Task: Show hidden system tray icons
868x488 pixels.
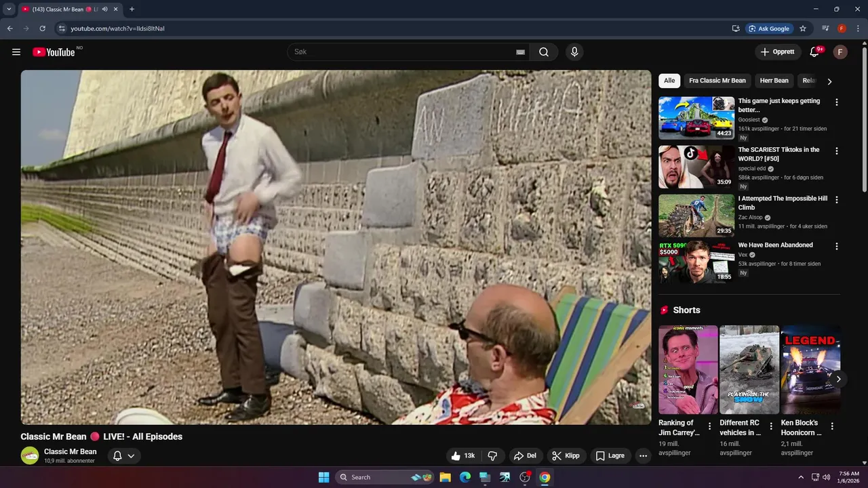Action: click(x=801, y=477)
